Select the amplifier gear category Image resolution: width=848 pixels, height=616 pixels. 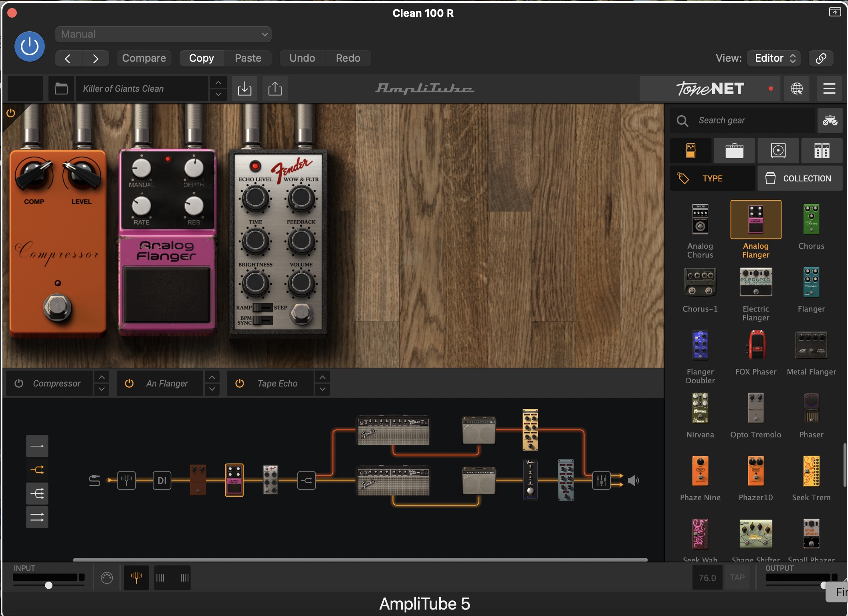pyautogui.click(x=734, y=151)
